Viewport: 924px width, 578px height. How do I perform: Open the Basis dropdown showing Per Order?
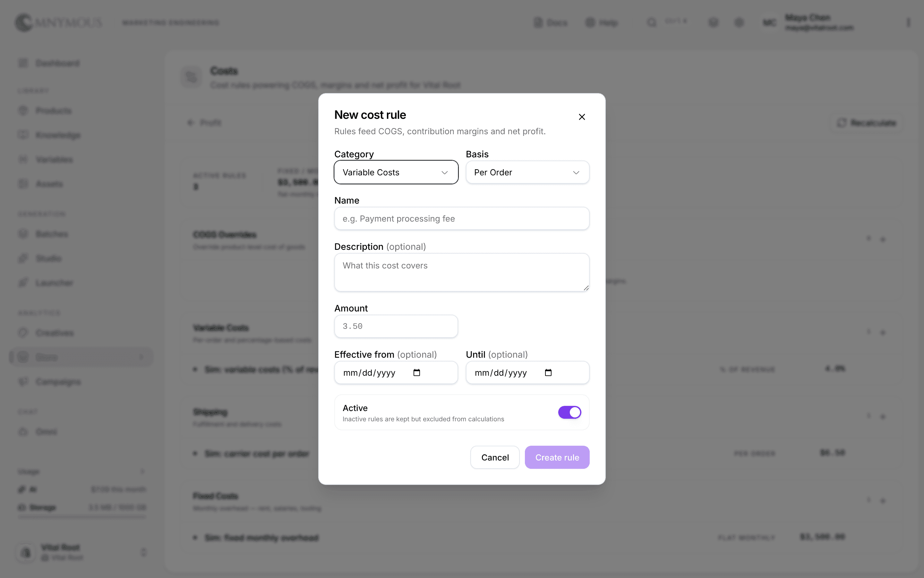click(527, 172)
